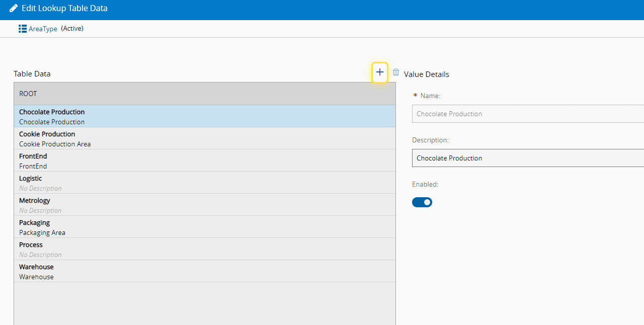This screenshot has height=325, width=644.
Task: Click the pencil edit icon in header
Action: [14, 9]
